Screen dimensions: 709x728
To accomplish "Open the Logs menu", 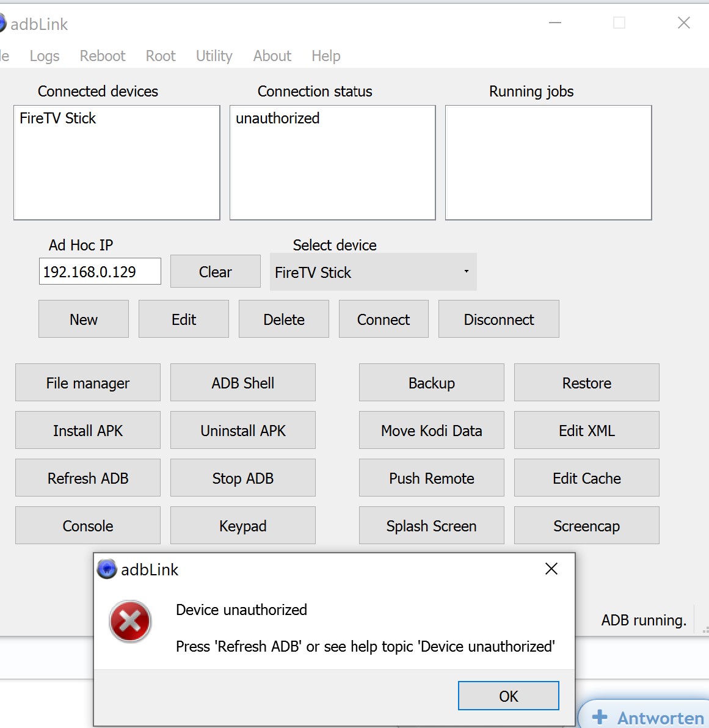I will 45,56.
